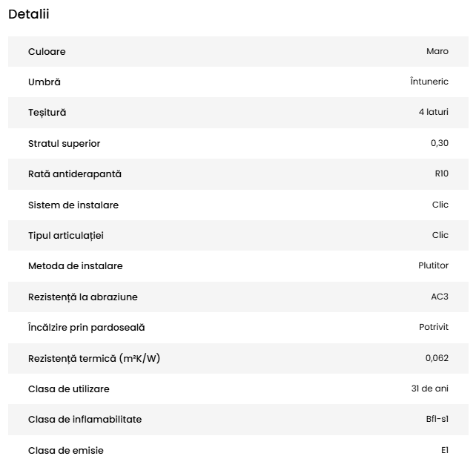Click the Metoda de instalare label
476x476 pixels.
(75, 265)
